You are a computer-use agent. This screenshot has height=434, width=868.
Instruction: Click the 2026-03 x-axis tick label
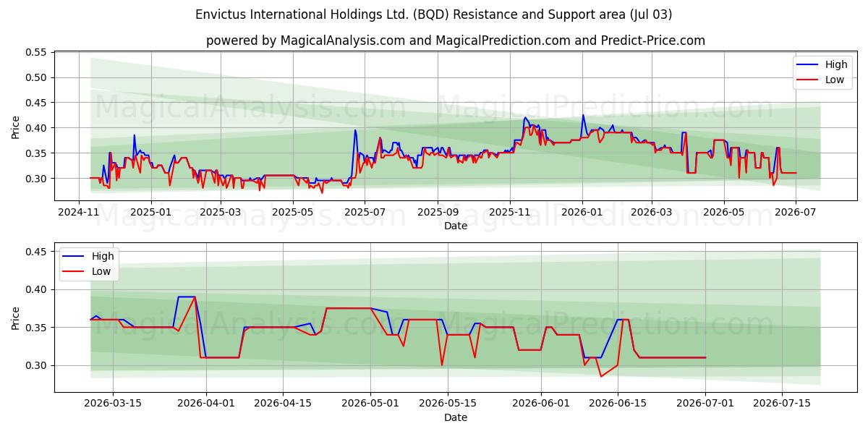tap(651, 212)
